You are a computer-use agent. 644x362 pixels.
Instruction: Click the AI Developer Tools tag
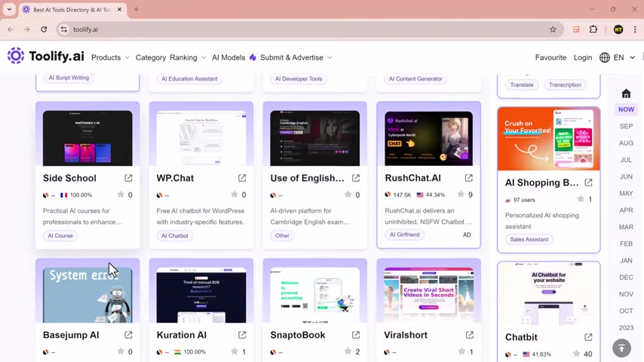[x=299, y=79]
